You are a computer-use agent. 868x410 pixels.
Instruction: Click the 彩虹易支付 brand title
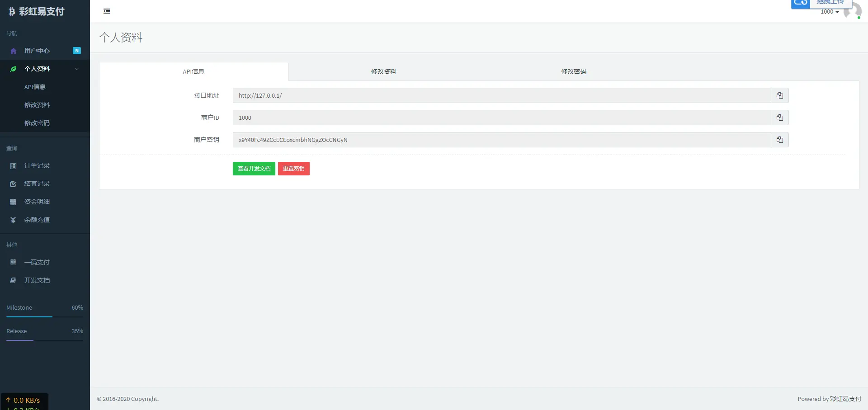pos(42,12)
